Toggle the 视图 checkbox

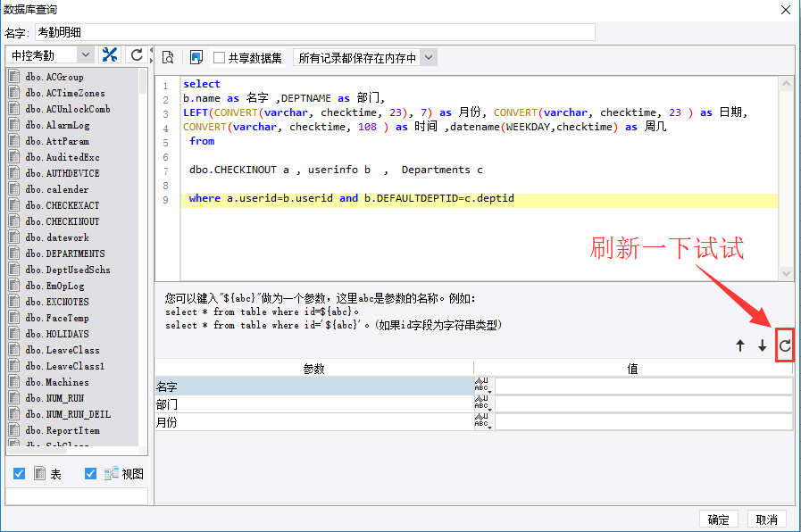(90, 474)
